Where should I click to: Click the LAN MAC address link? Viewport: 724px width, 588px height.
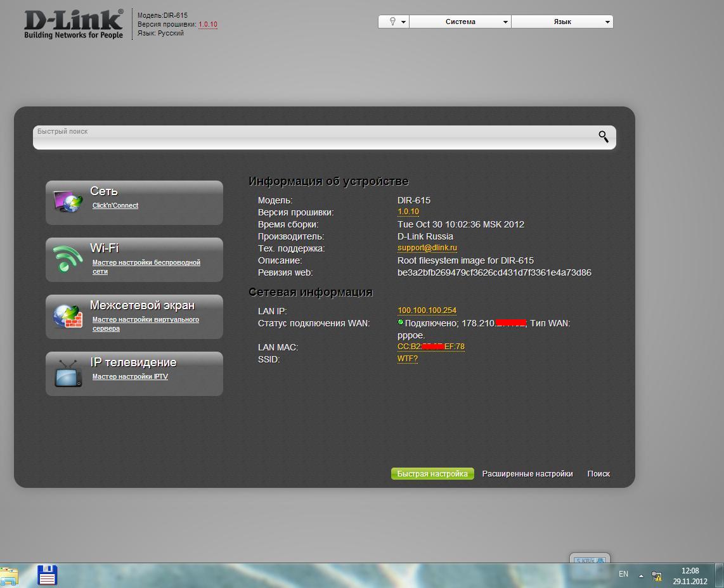pyautogui.click(x=431, y=347)
